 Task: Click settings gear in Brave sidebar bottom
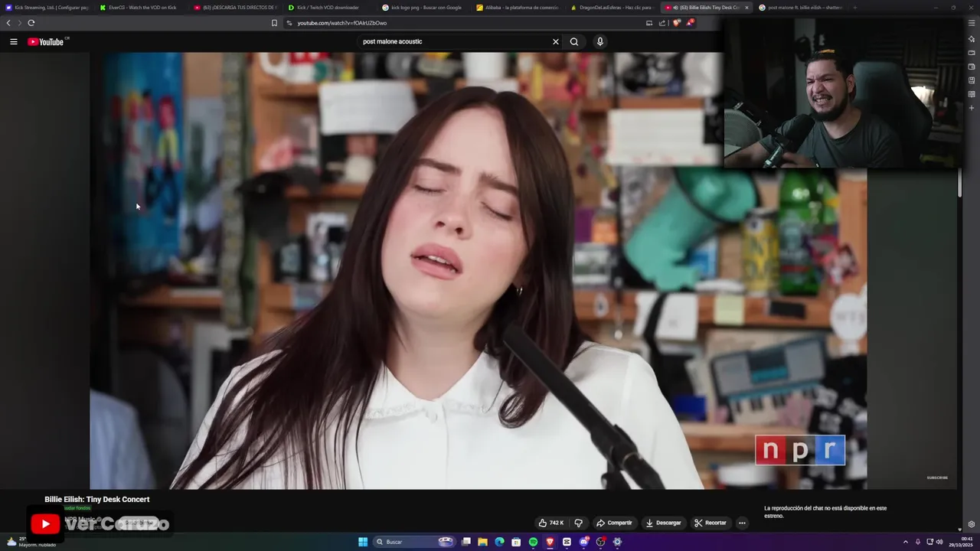pyautogui.click(x=972, y=524)
